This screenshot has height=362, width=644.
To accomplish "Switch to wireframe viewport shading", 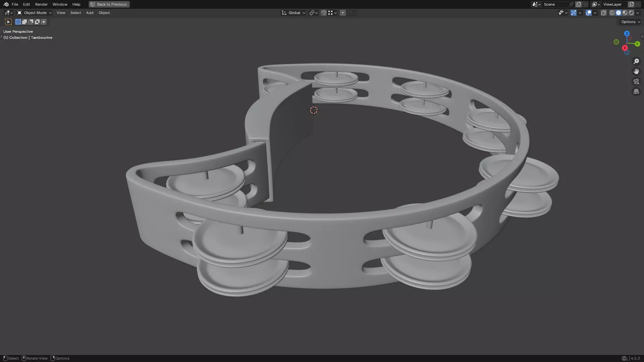I will point(612,13).
